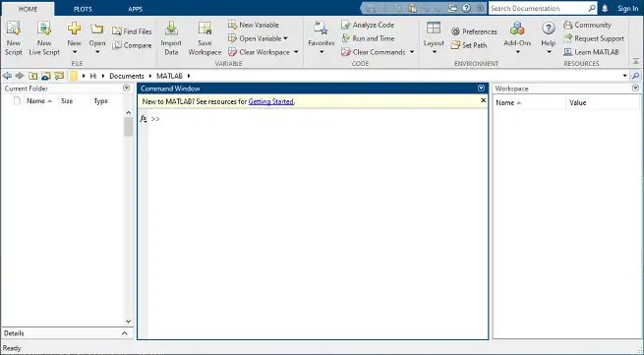Click the Set Path icon

coord(455,45)
